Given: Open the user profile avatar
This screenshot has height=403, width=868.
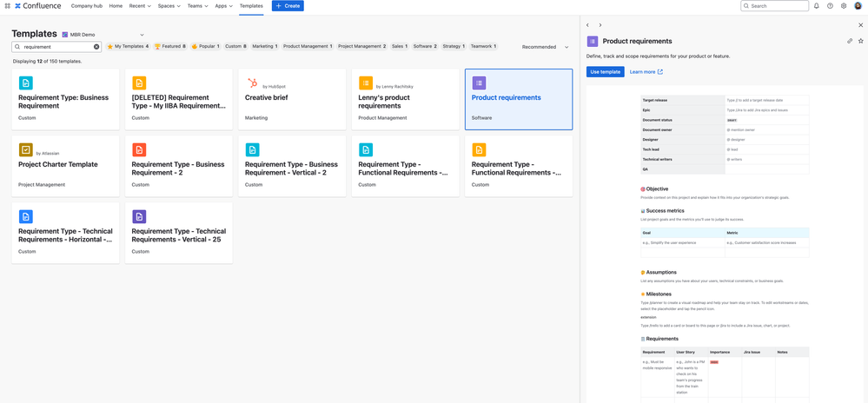Looking at the screenshot, I should (858, 5).
